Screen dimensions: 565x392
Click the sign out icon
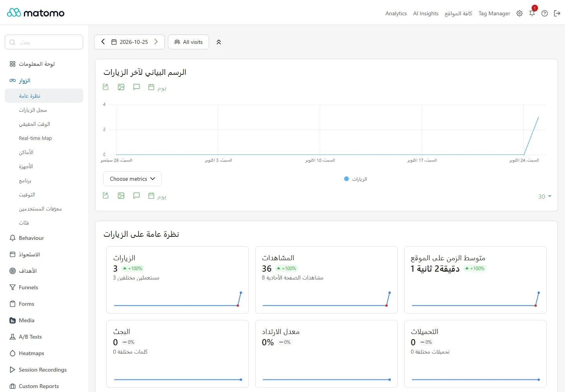click(557, 13)
